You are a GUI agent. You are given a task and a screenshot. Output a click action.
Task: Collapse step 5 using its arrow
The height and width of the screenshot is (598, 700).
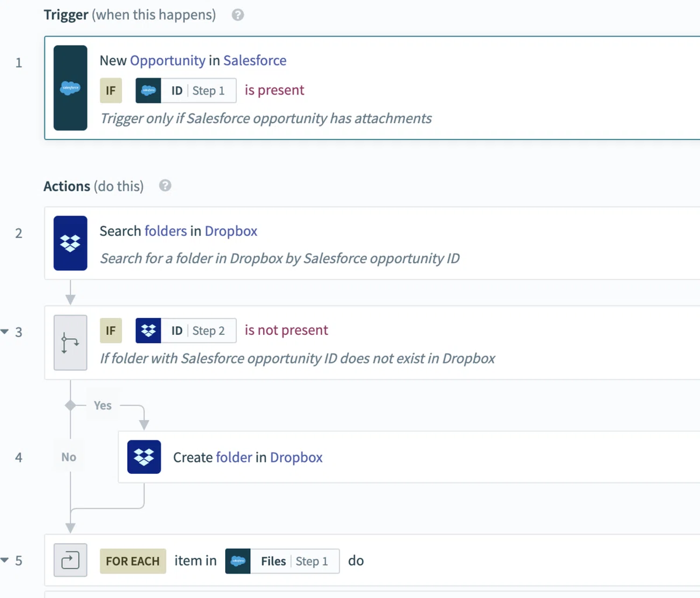pyautogui.click(x=5, y=561)
